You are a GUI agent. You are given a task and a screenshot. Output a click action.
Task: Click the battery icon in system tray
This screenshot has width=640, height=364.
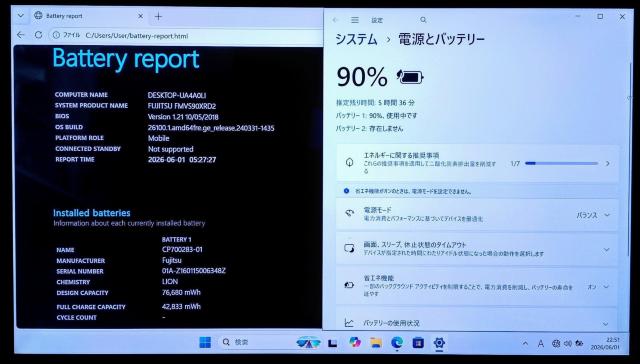tap(579, 344)
